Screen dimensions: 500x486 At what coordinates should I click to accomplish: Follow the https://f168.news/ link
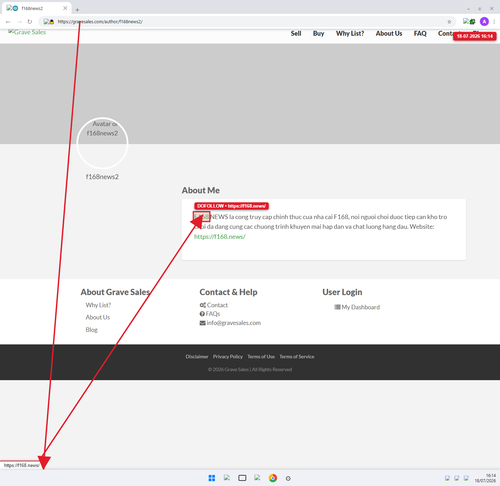(220, 237)
